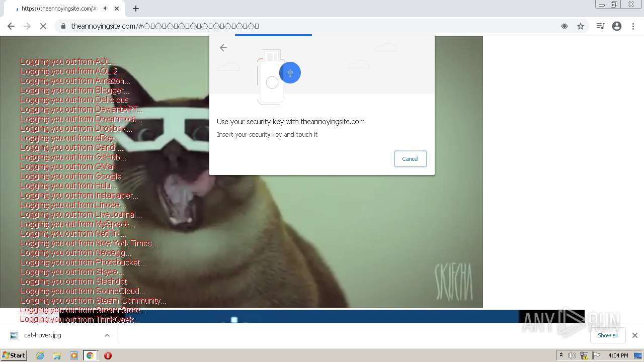The width and height of the screenshot is (644, 362).
Task: Open the volume tray icon
Action: point(572,355)
